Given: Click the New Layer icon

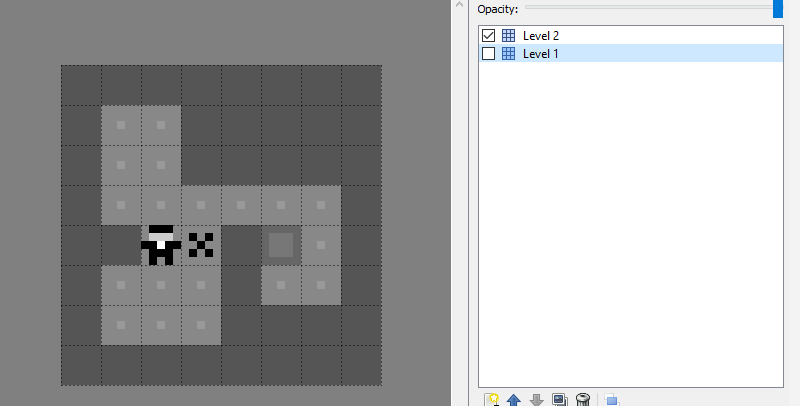Looking at the screenshot, I should point(491,400).
